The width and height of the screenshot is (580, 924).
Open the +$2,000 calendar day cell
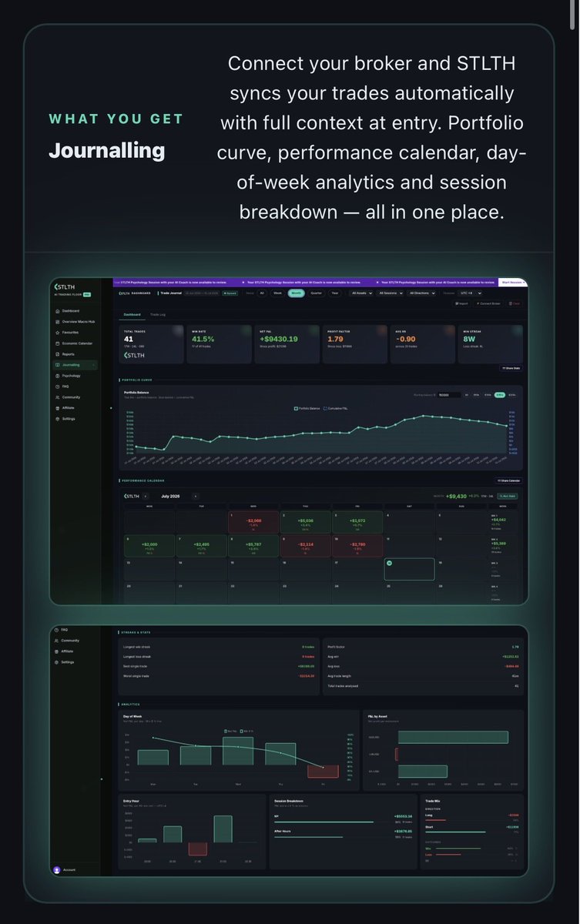(x=150, y=545)
